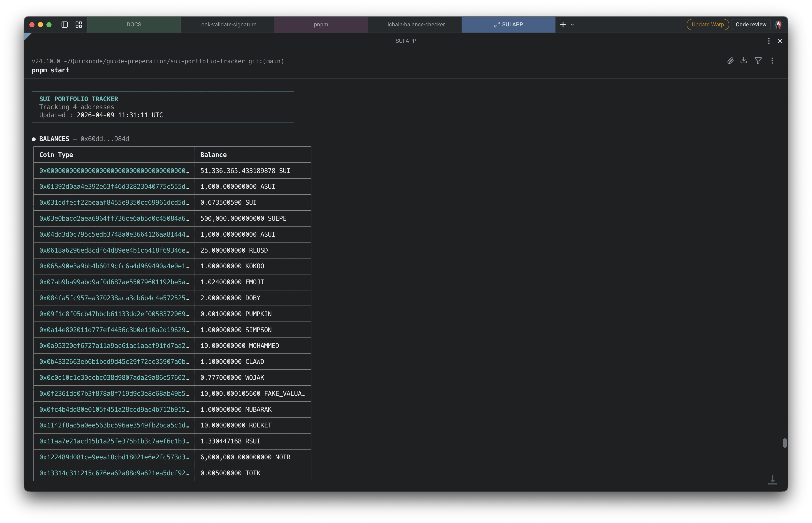Click the 10,000.000105600 FAKE_VALUA… balance

pyautogui.click(x=253, y=394)
